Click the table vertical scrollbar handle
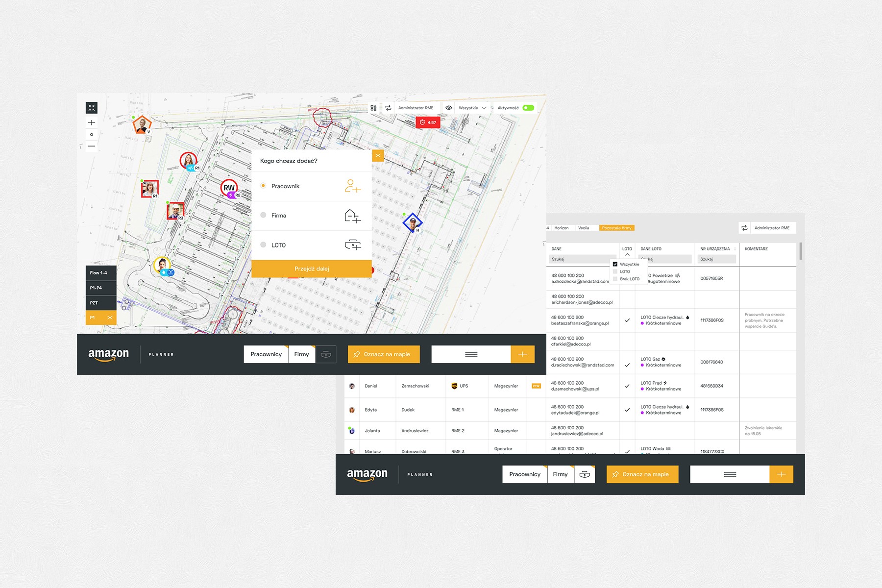The image size is (882, 588). pyautogui.click(x=801, y=251)
